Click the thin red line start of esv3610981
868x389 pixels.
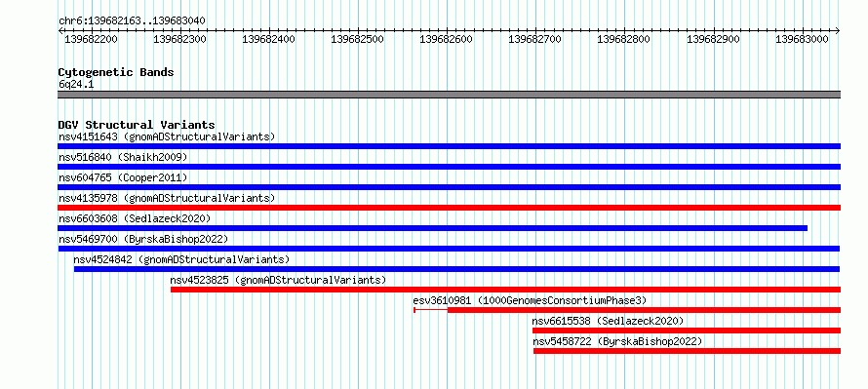[x=431, y=310]
